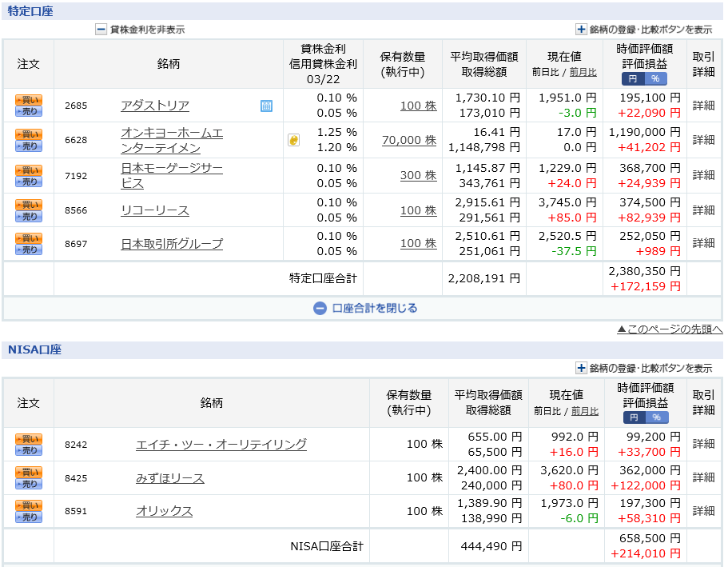Open 詳細 for リコーリース row
Screen dimensions: 728x567
point(703,210)
